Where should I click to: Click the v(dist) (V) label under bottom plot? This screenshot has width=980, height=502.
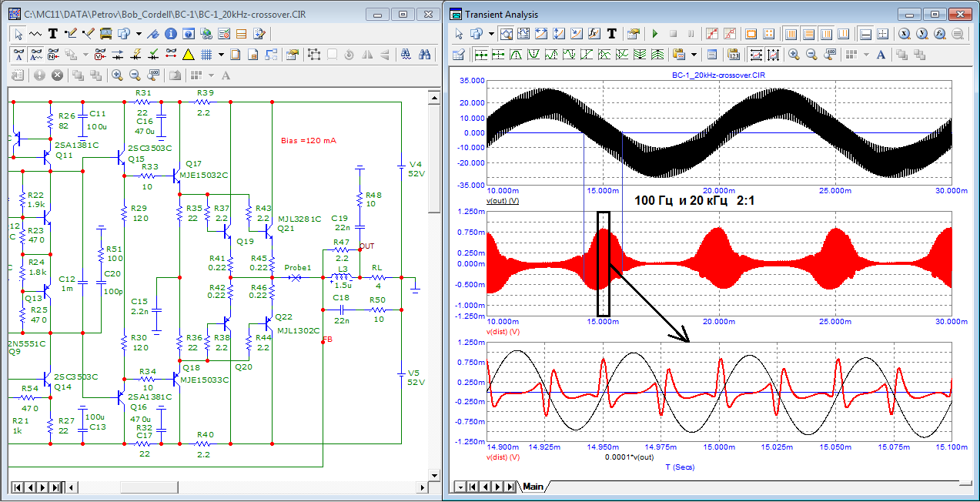[x=503, y=457]
